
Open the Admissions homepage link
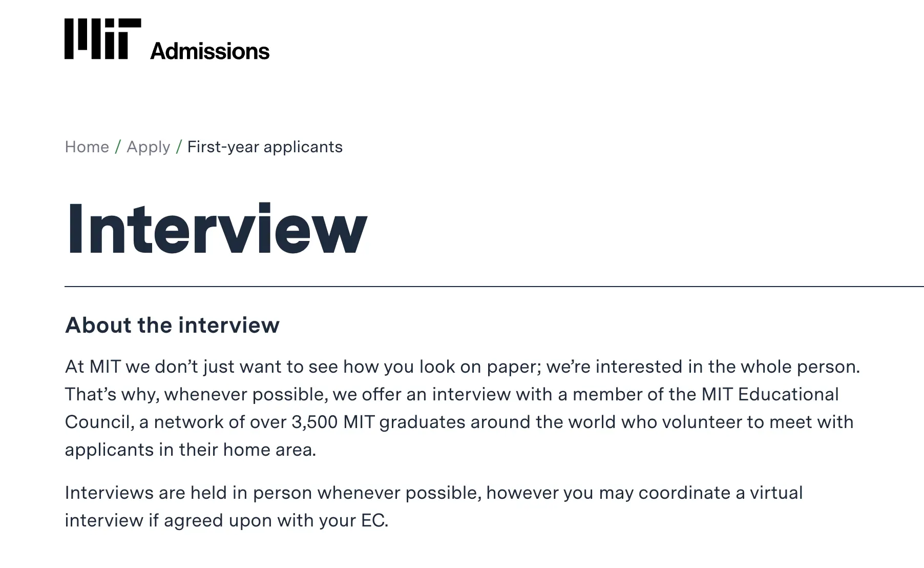point(209,51)
